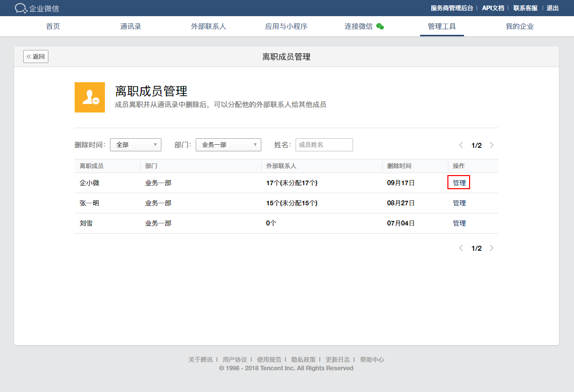Click the green WeChat icon in navigation

[x=380, y=26]
